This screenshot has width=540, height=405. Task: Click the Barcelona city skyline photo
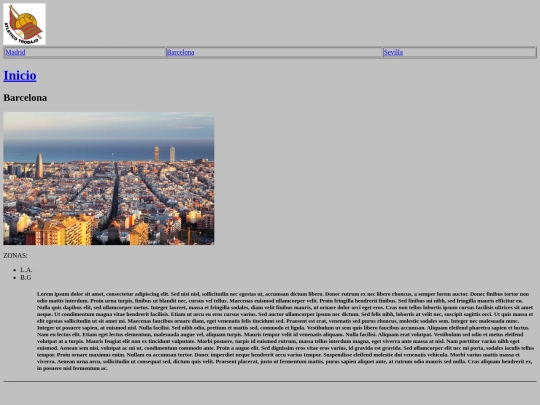pyautogui.click(x=109, y=178)
